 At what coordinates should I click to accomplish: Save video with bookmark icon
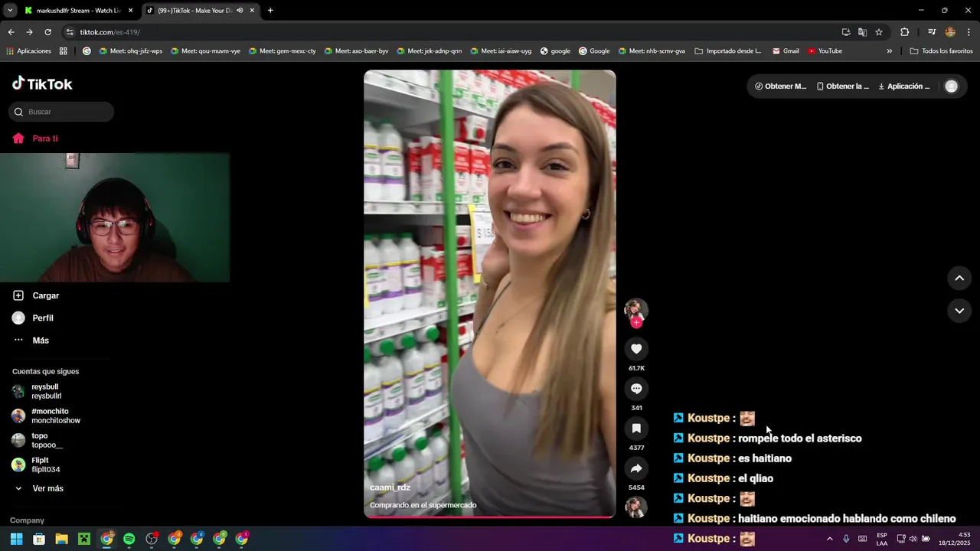pos(636,429)
